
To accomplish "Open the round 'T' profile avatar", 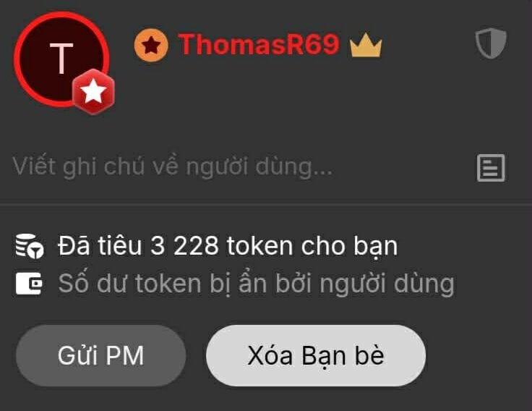I will (61, 59).
